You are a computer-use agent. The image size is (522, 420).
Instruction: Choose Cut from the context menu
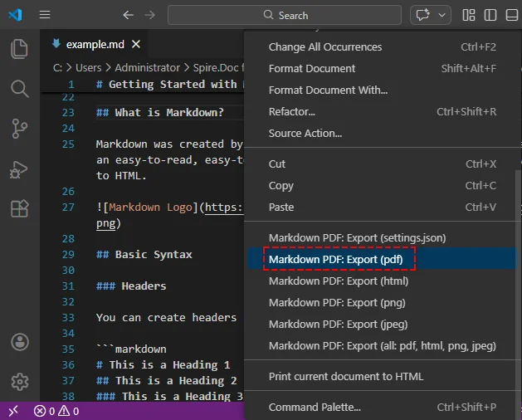tap(383, 164)
